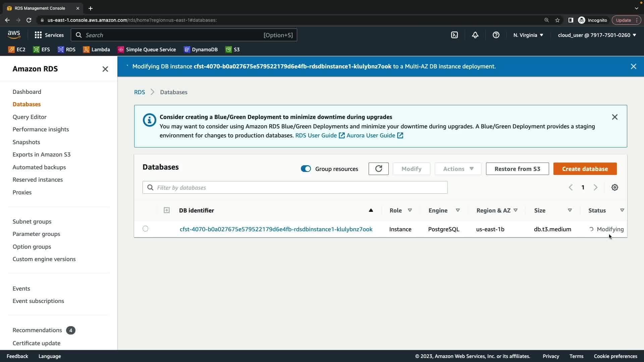Open the Lambda shortcut in favorites bar
This screenshot has width=644, height=362.
pos(97,50)
